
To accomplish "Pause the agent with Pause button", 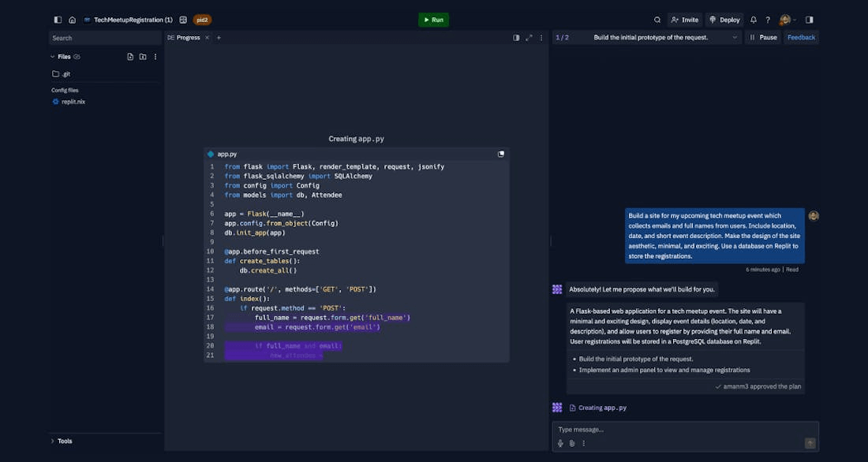I will (x=763, y=38).
